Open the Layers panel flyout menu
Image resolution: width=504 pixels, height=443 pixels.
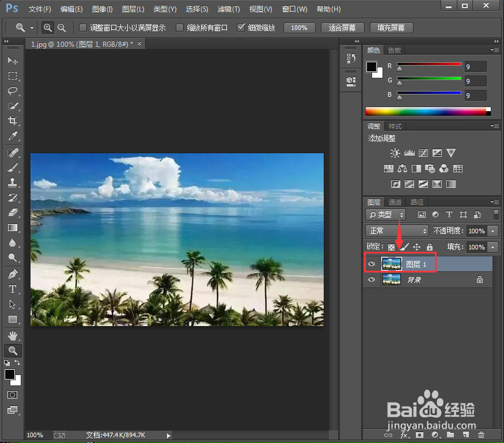coord(495,202)
